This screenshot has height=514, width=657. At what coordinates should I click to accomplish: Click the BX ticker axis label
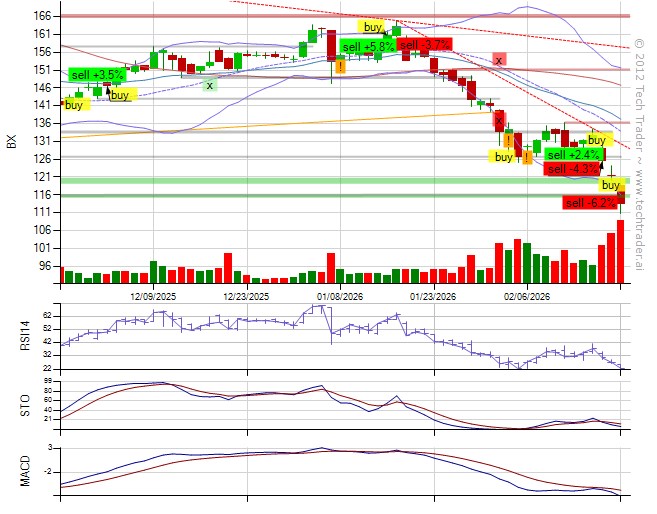[x=12, y=141]
